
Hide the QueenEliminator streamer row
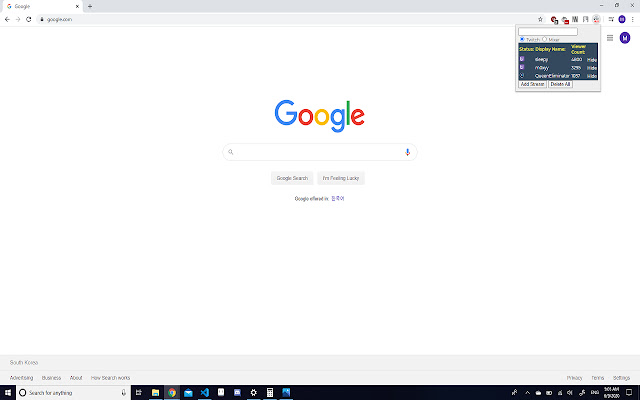pyautogui.click(x=592, y=76)
